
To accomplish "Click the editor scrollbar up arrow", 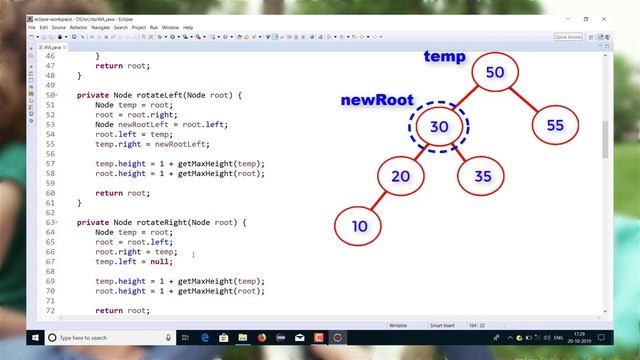I will click(605, 55).
